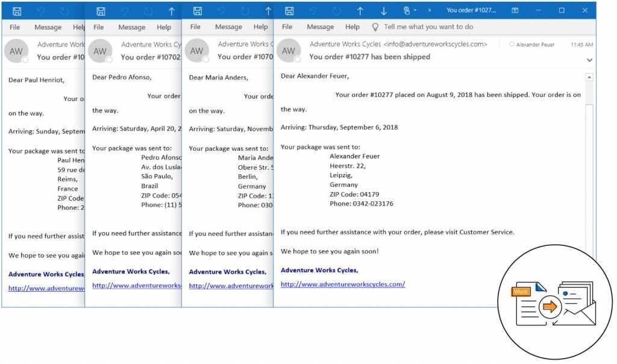Click 'Arriving: Thursday, September 6, 2018' text
Image resolution: width=617 pixels, height=364 pixels.
tap(339, 127)
